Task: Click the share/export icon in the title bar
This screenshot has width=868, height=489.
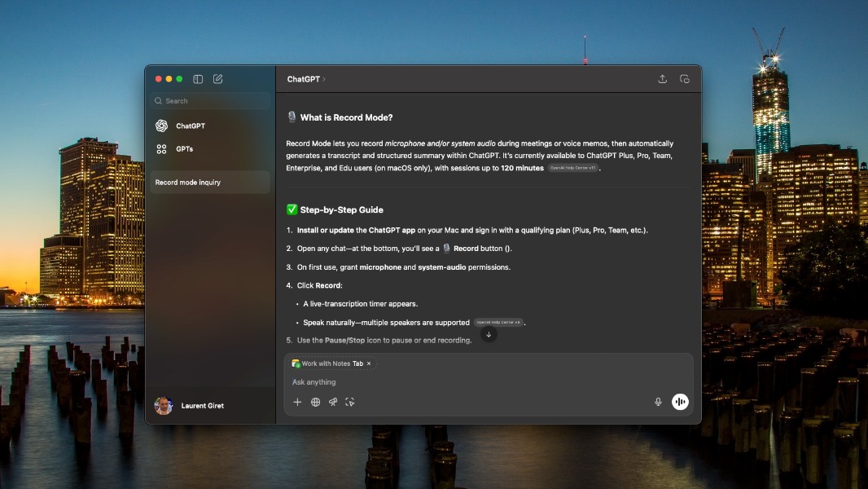Action: point(663,78)
